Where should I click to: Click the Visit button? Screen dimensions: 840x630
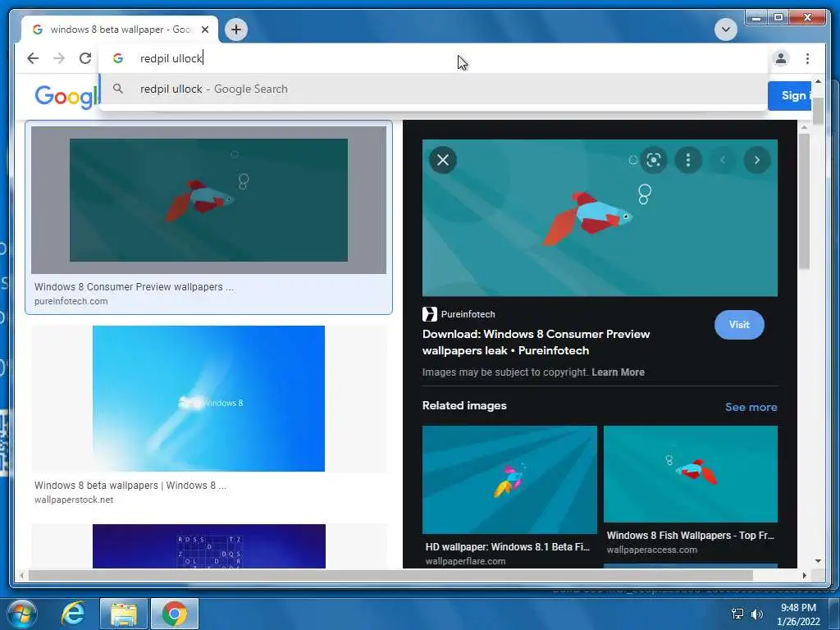(739, 325)
